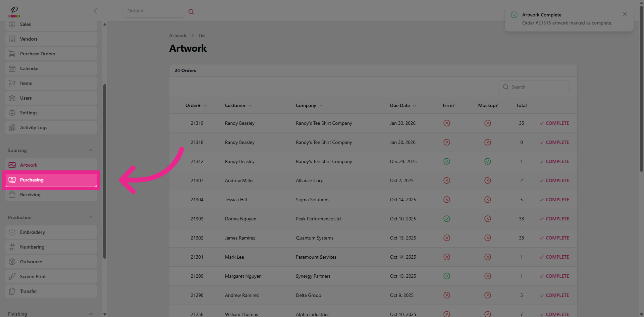
Task: Click the Calendar icon in sidebar
Action: point(12,68)
